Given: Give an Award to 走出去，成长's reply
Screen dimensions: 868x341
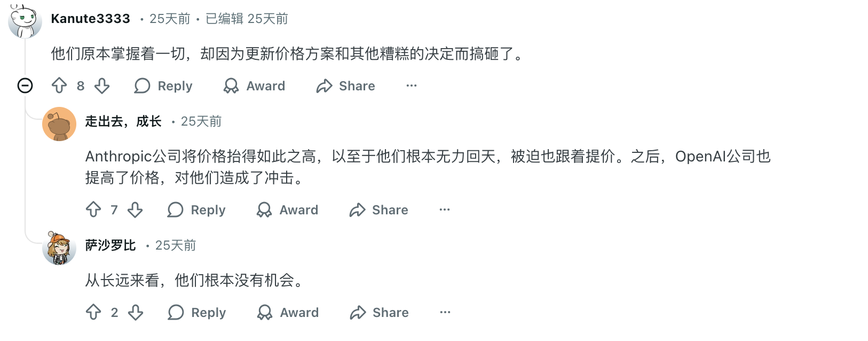Looking at the screenshot, I should (x=287, y=210).
